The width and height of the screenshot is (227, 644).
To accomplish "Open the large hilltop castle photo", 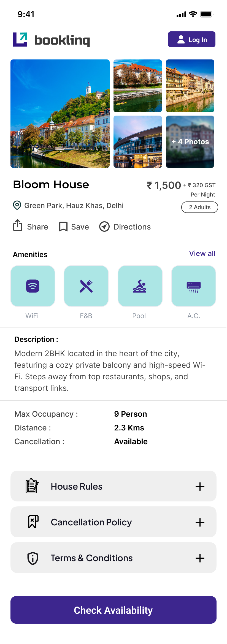I will (60, 113).
